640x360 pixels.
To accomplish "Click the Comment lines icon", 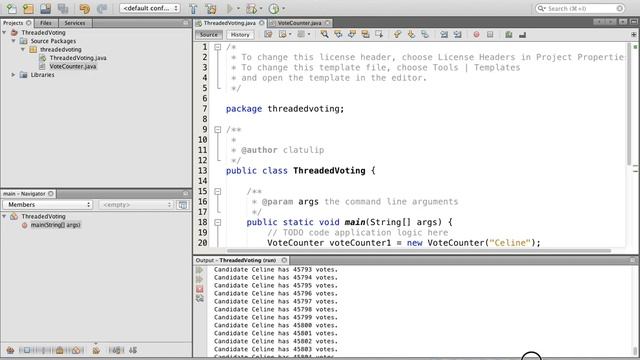I will tap(509, 35).
